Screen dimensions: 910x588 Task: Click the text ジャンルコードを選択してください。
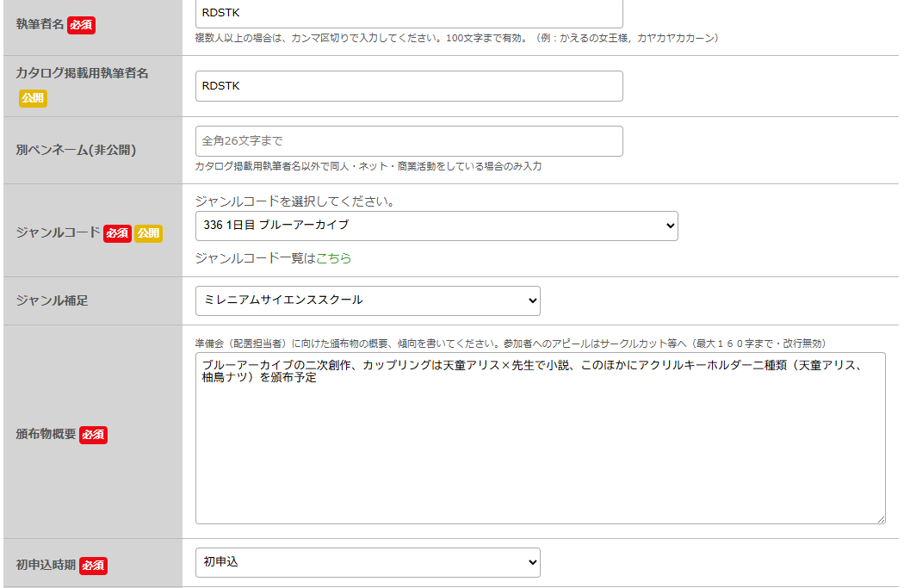(295, 201)
